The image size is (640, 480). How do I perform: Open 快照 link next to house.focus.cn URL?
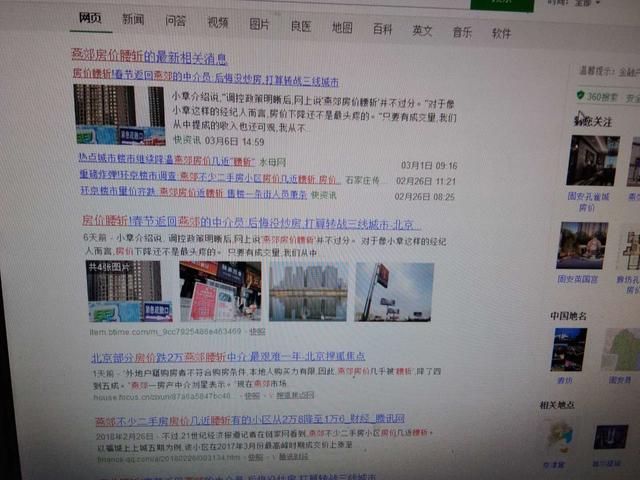[x=251, y=396]
